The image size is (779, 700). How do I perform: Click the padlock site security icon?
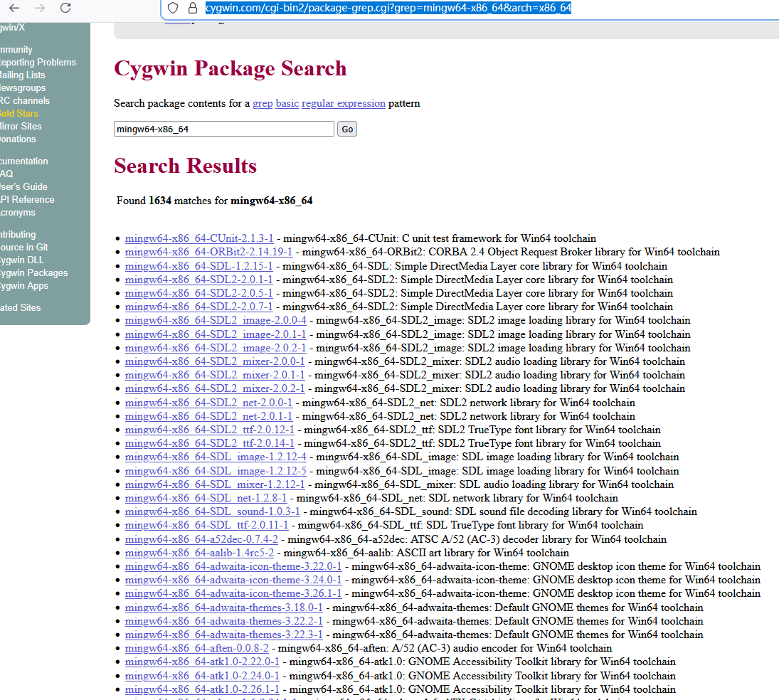(193, 8)
